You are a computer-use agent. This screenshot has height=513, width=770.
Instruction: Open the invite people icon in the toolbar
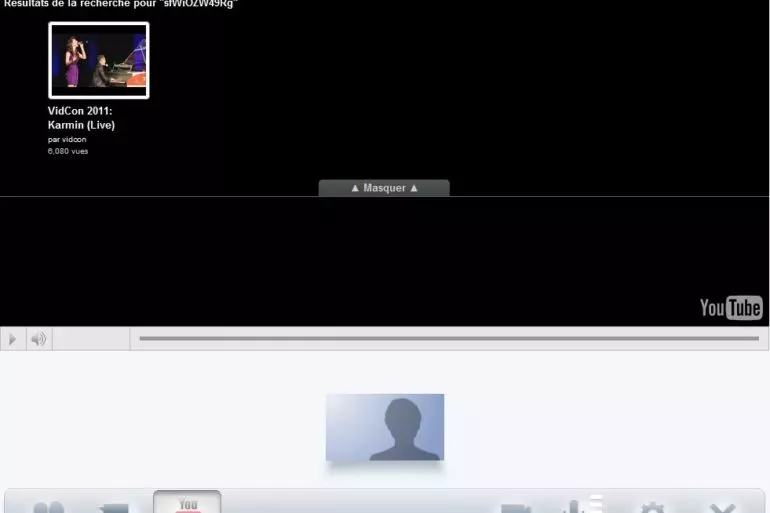tap(49, 507)
